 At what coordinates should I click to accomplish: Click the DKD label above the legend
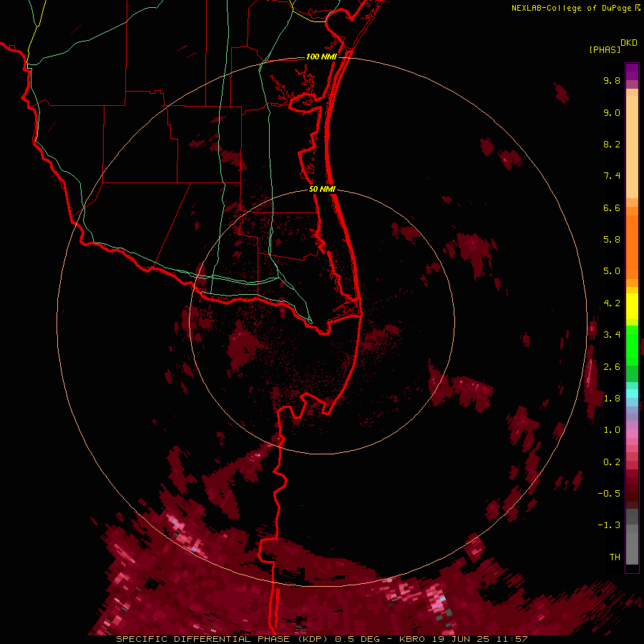tap(629, 43)
